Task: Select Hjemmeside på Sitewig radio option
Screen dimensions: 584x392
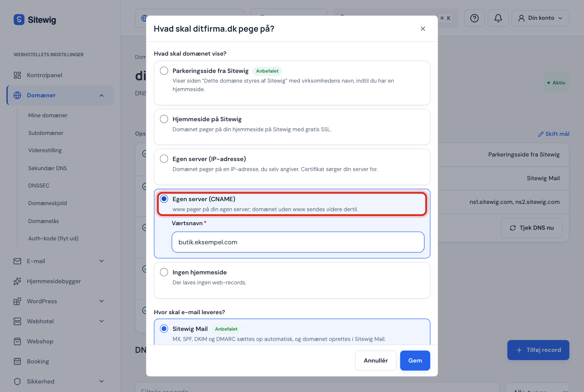Action: tap(164, 119)
